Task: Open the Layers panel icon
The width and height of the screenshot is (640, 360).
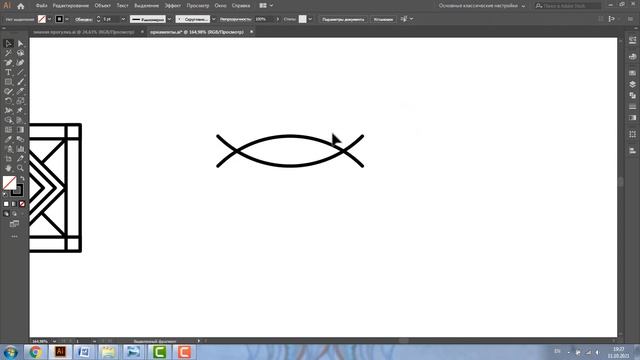Action: 632,84
